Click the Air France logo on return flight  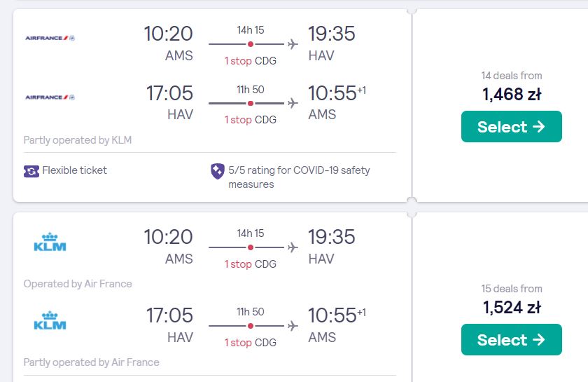point(50,97)
